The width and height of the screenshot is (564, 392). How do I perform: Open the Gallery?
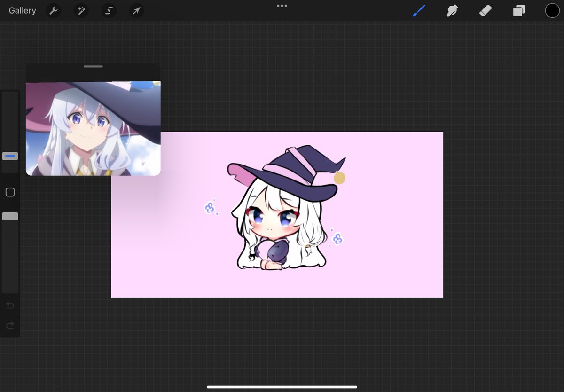pyautogui.click(x=22, y=10)
